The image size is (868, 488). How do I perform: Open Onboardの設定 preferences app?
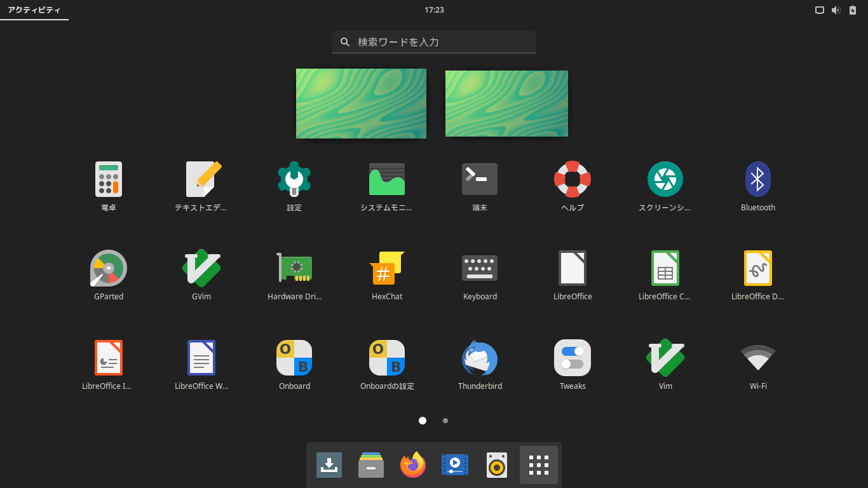pos(387,358)
